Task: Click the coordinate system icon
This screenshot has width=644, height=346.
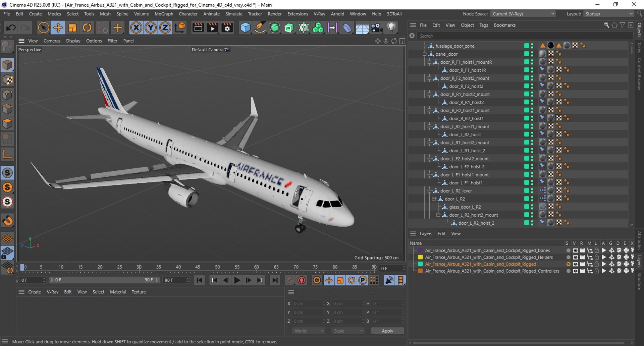Action: click(180, 28)
